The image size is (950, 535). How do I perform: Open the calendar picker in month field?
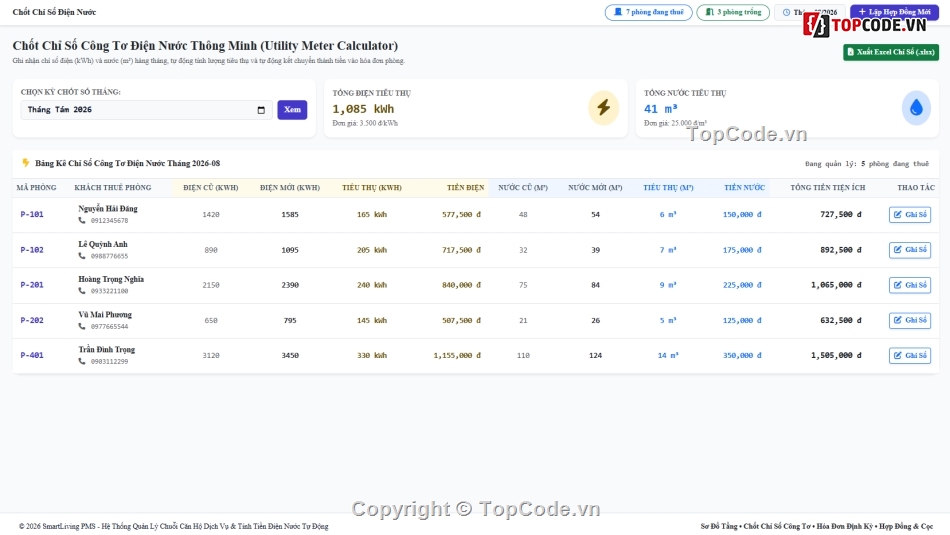coord(261,110)
